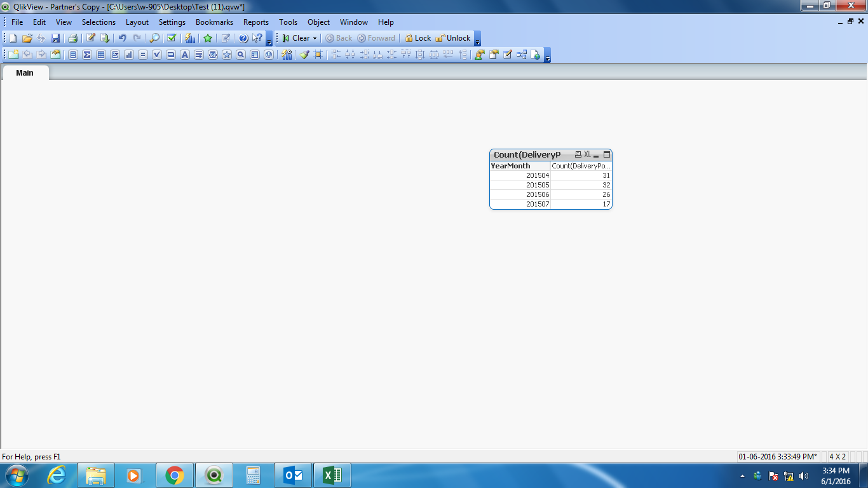Screen dimensions: 868x488
Task: Create a Search Object
Action: pos(241,55)
